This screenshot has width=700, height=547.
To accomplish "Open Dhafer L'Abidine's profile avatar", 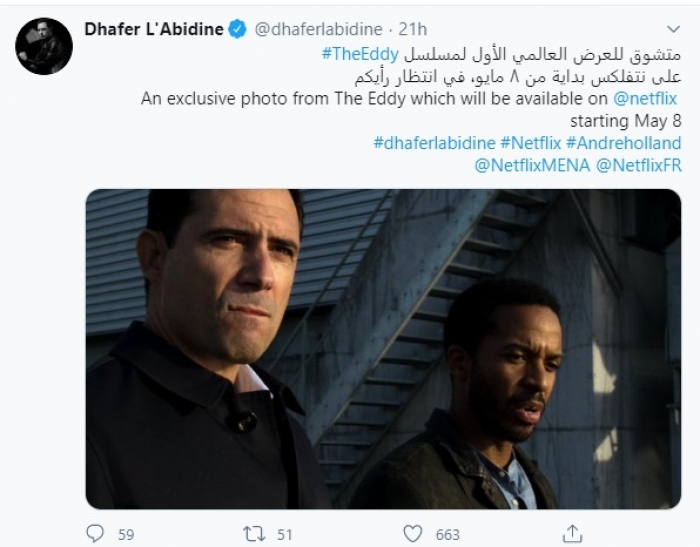I will click(44, 46).
